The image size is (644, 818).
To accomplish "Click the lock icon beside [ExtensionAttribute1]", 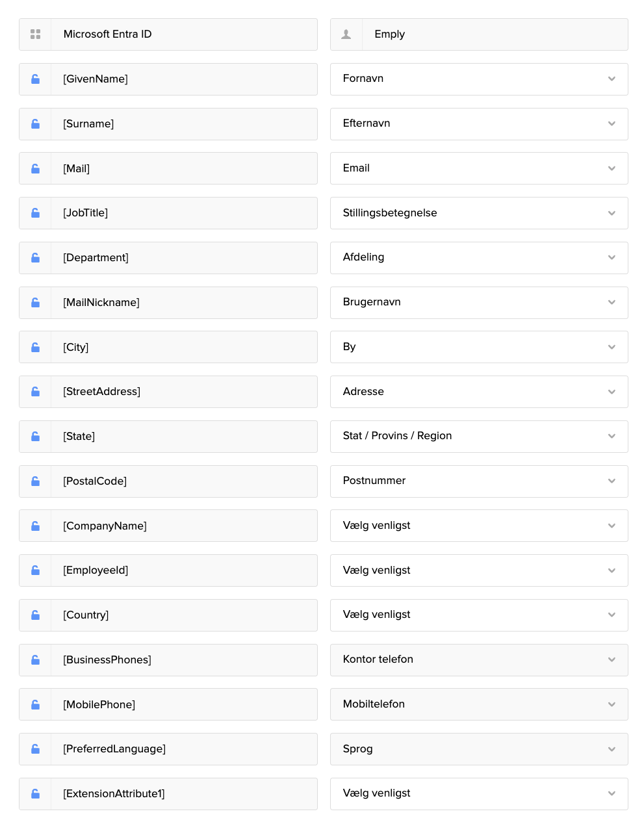I will click(x=35, y=793).
